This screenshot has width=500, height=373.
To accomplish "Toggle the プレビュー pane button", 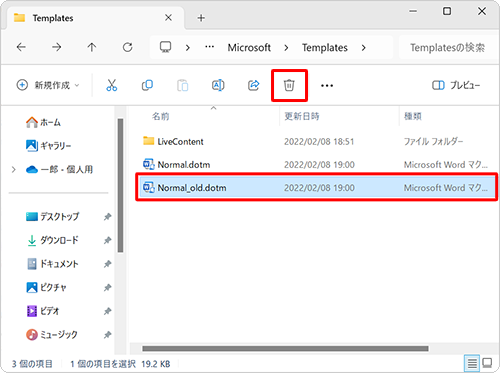I will tap(456, 85).
